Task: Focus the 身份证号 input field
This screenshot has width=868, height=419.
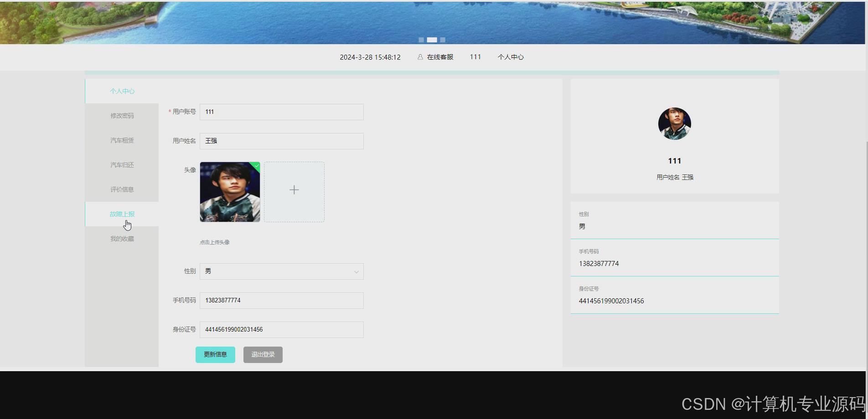Action: 282,330
